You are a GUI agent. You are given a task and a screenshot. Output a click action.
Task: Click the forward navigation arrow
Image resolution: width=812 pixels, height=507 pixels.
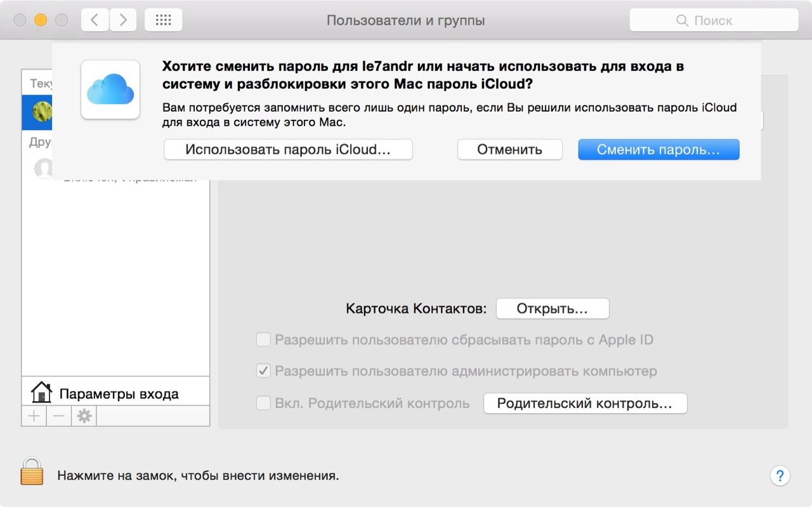[x=123, y=20]
